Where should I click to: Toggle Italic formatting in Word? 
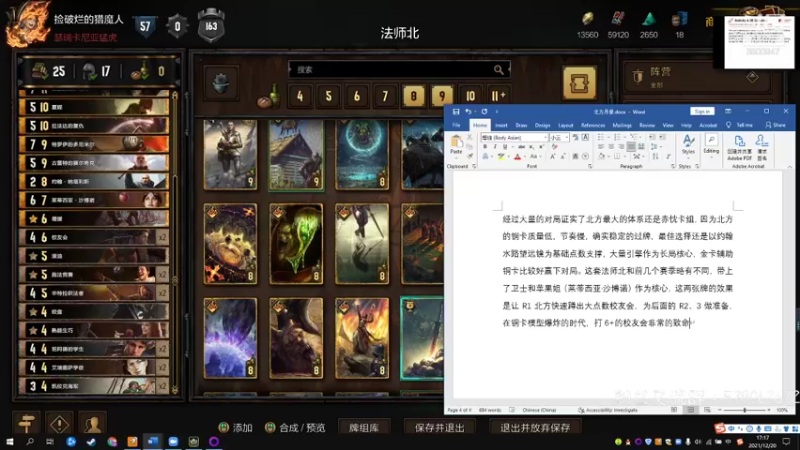494,147
